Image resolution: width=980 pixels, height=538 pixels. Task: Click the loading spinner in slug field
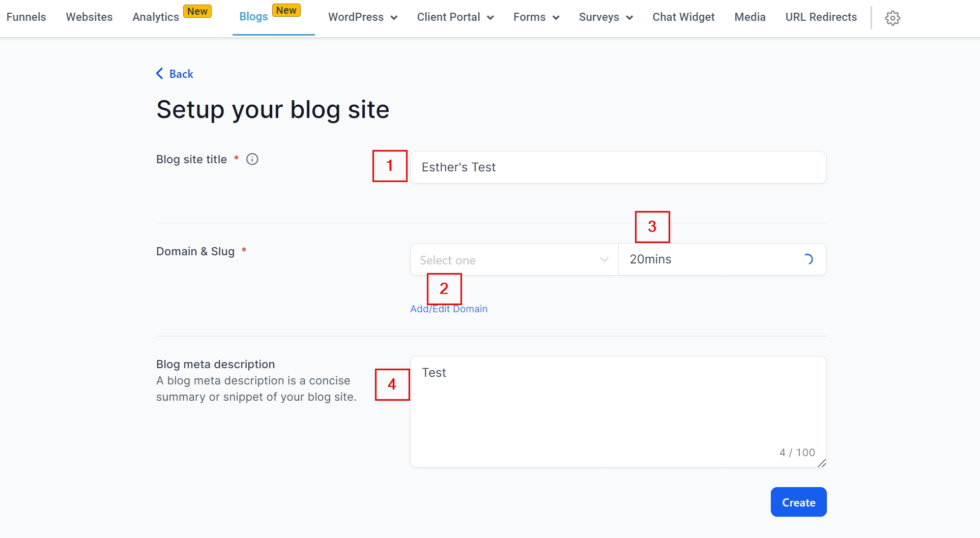[808, 259]
